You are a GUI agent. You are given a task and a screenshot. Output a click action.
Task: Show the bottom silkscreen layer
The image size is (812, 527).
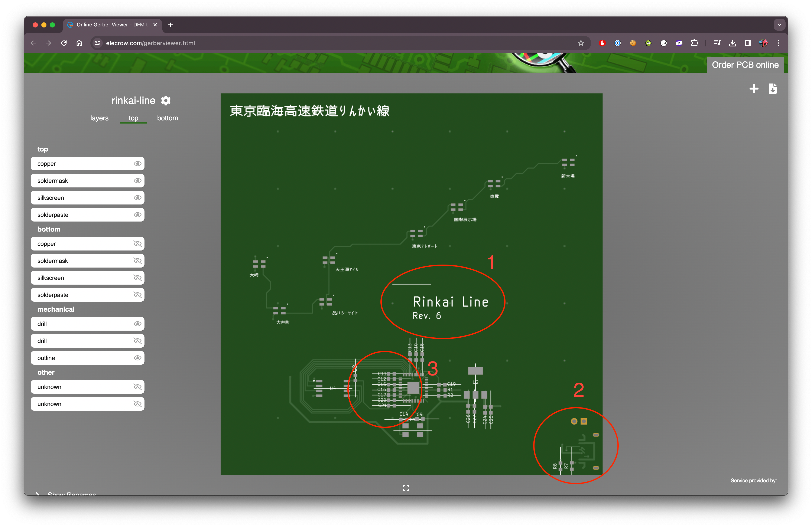(x=137, y=278)
